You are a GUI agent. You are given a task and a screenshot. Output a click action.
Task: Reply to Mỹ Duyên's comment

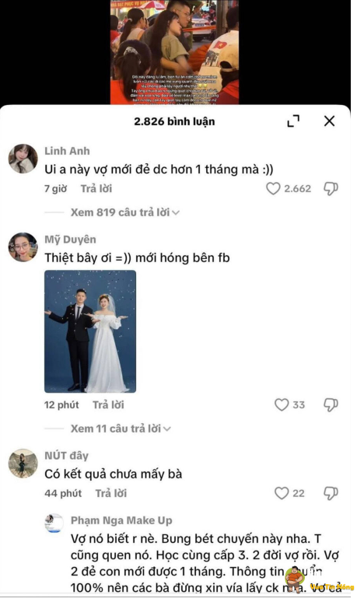[x=108, y=404]
